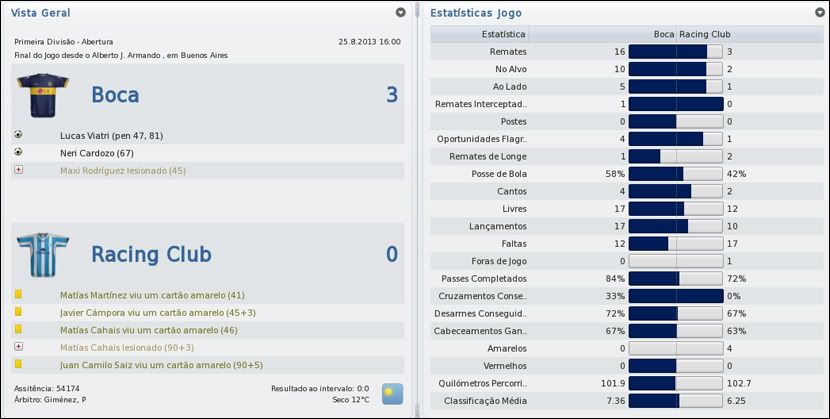Click yellow card icon for Juan Camilo Saiz
The height and width of the screenshot is (419, 830).
19,364
